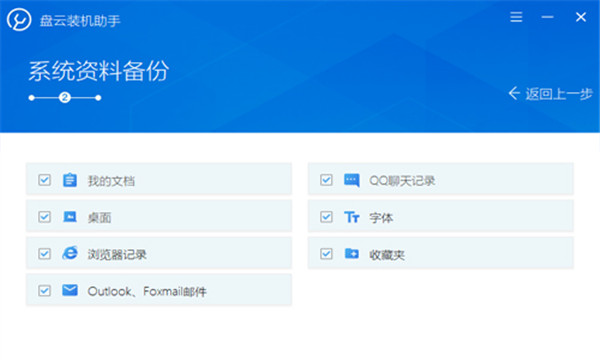Select step 2 in progress indicator

[x=65, y=98]
